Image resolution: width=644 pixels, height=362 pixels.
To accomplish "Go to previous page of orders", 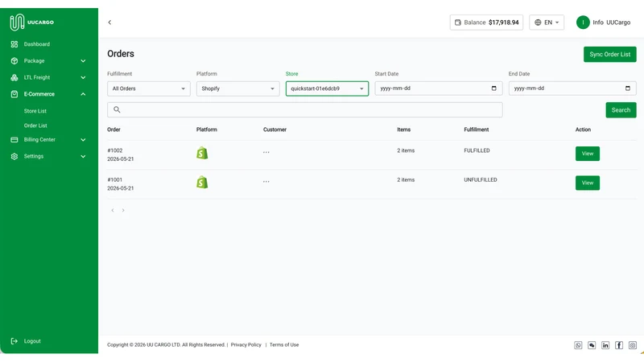I will point(113,210).
